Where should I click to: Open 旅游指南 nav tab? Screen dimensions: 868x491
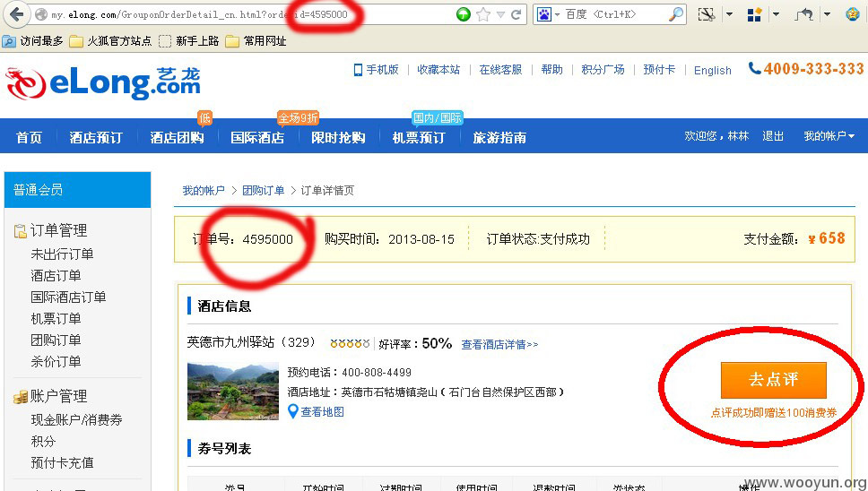pyautogui.click(x=499, y=138)
